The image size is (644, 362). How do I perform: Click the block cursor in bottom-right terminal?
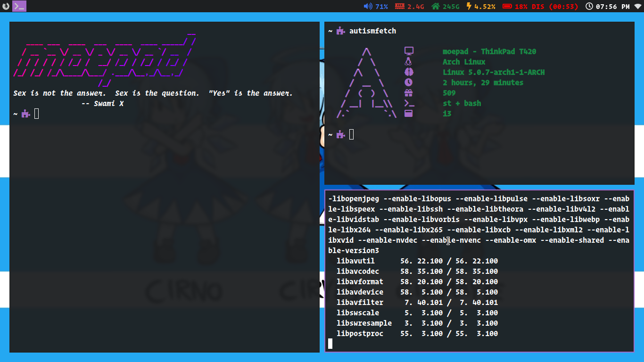(330, 344)
